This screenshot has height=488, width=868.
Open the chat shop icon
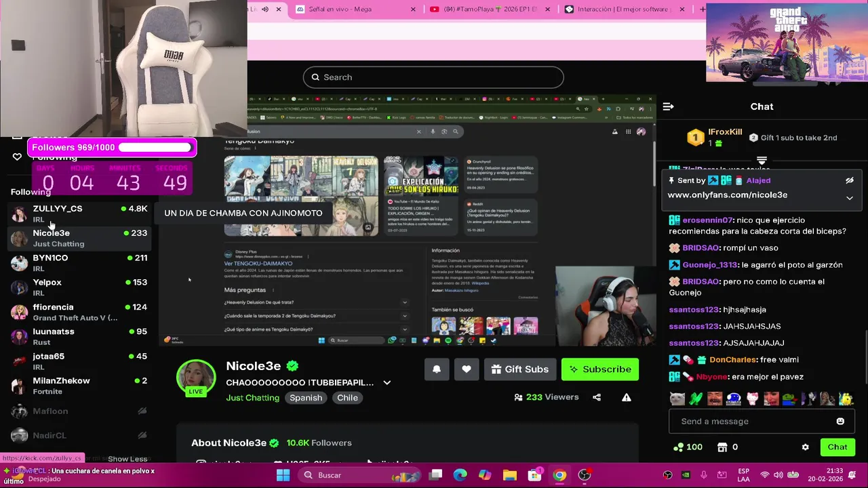coord(722,447)
